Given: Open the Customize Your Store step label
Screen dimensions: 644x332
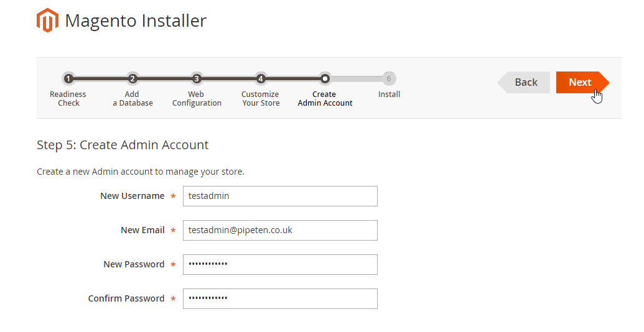Looking at the screenshot, I should coord(260,98).
